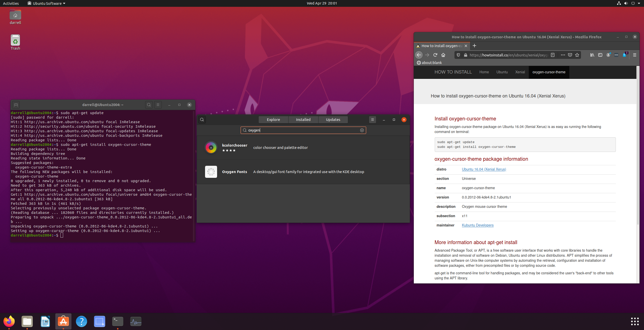Toggle Firefox sidebars icon

coord(600,55)
